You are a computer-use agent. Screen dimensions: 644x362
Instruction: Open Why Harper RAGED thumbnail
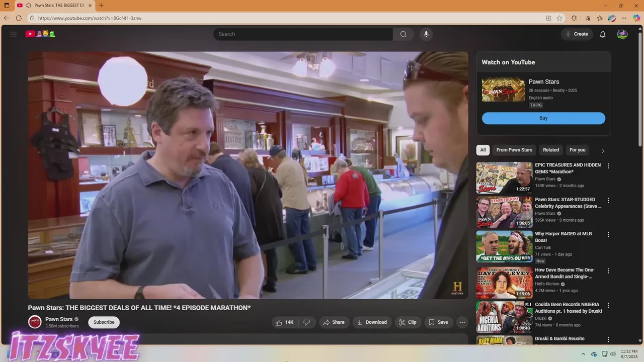[x=504, y=246]
